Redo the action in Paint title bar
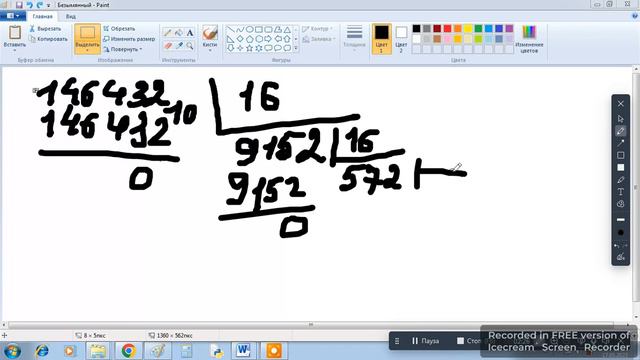This screenshot has width=640, height=360. tap(40, 5)
